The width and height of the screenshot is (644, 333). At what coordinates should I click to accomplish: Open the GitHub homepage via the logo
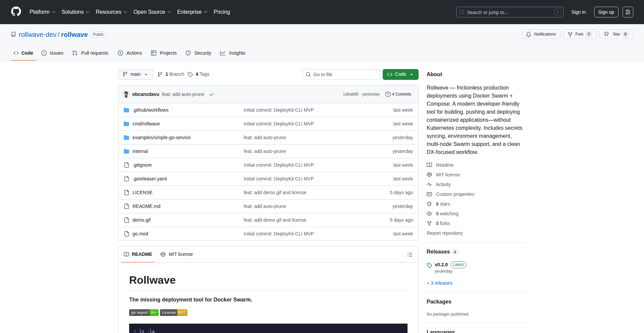[x=15, y=12]
